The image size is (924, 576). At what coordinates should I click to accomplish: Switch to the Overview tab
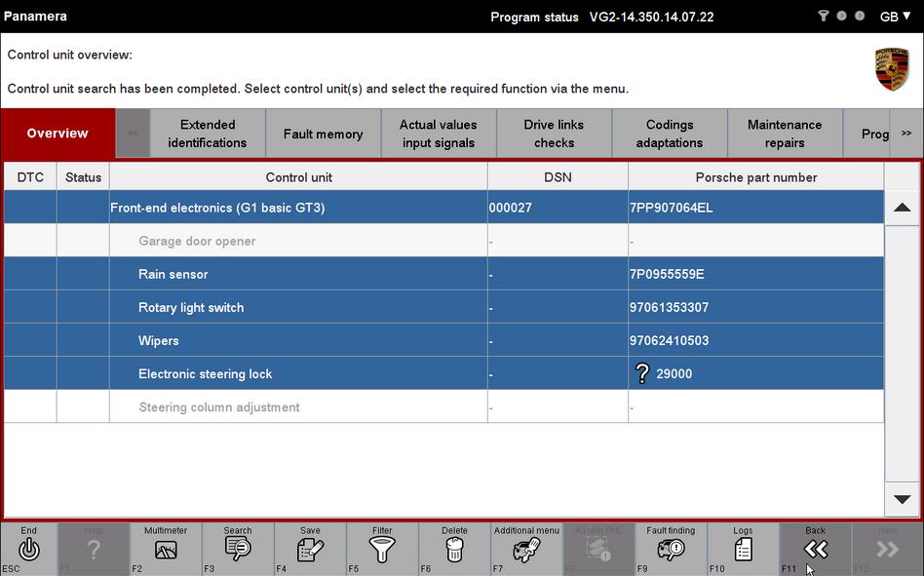[58, 134]
